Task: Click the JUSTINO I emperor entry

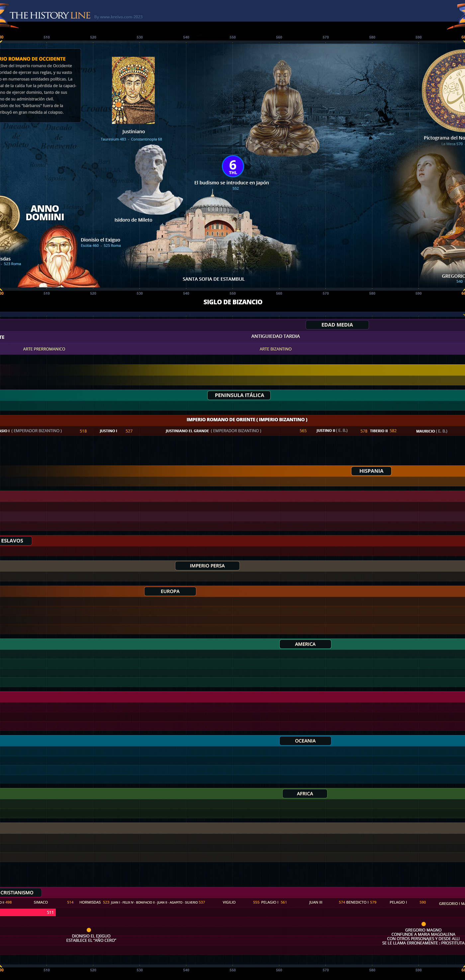Action: [108, 431]
